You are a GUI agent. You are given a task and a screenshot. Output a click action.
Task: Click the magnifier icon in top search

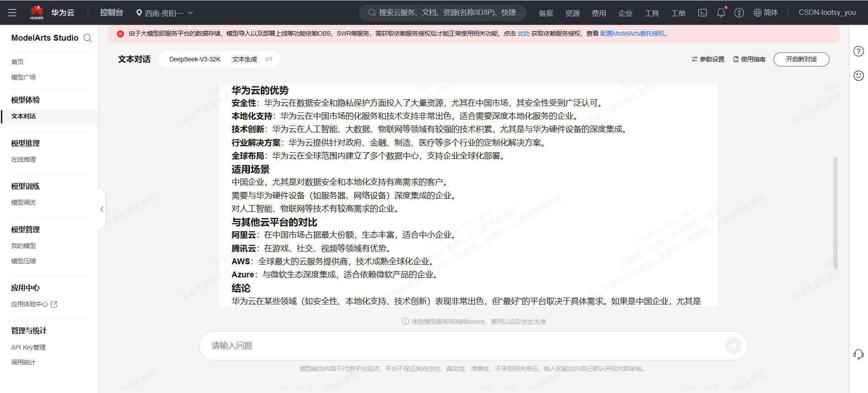point(372,13)
